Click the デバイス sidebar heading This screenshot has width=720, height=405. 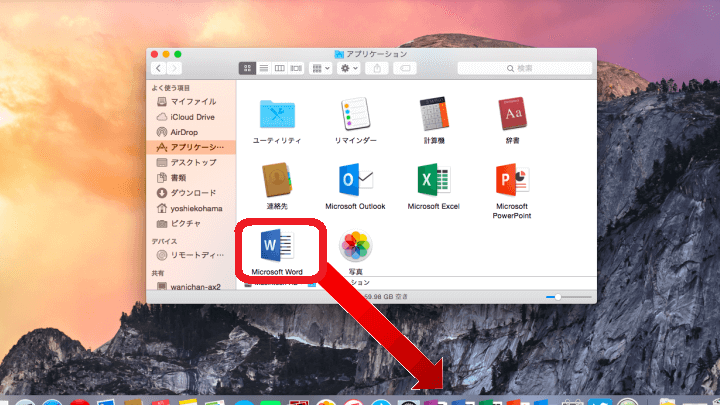(164, 241)
